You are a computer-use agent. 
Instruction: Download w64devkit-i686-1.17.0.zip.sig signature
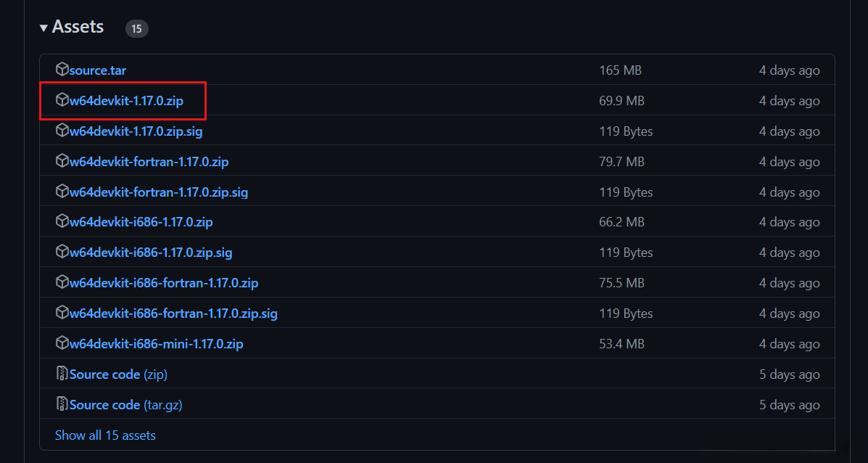[151, 253]
